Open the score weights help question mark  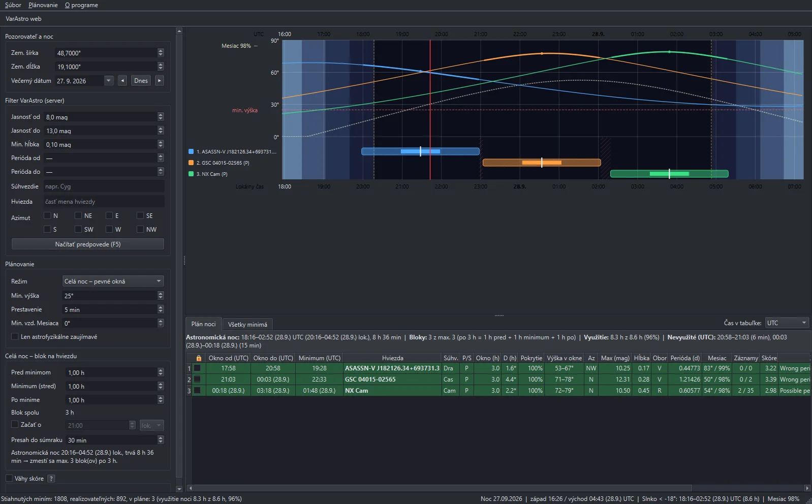51,479
